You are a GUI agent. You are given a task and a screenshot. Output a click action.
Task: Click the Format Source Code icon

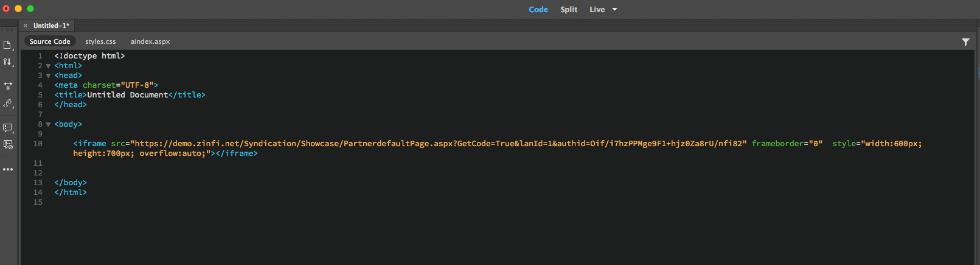(x=8, y=104)
